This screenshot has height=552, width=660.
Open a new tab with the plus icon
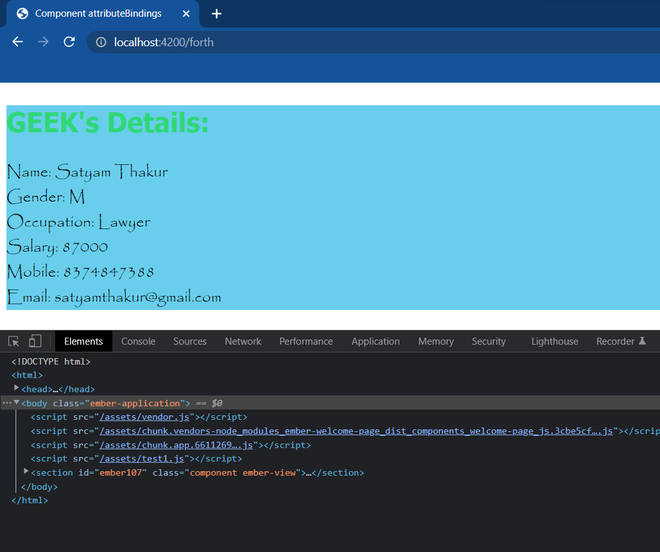pos(216,14)
